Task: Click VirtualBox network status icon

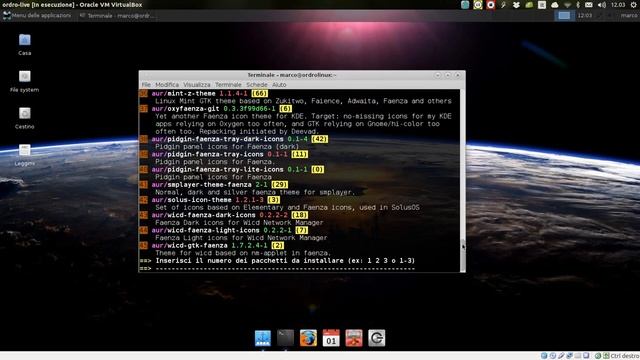Action: point(569,356)
